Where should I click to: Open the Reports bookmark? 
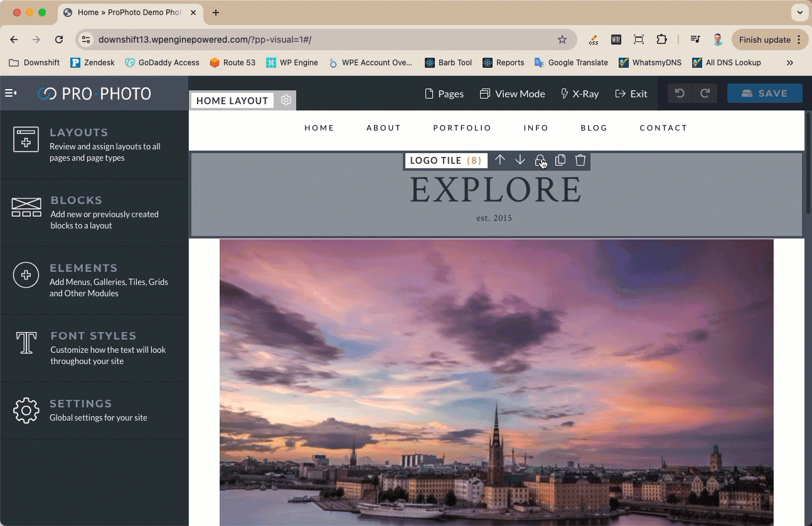(x=503, y=62)
